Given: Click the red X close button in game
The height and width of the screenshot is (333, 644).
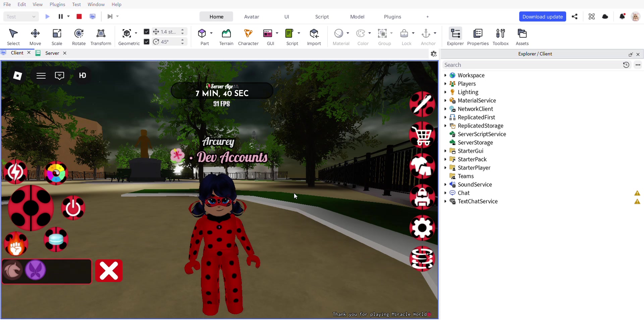Looking at the screenshot, I should (109, 271).
